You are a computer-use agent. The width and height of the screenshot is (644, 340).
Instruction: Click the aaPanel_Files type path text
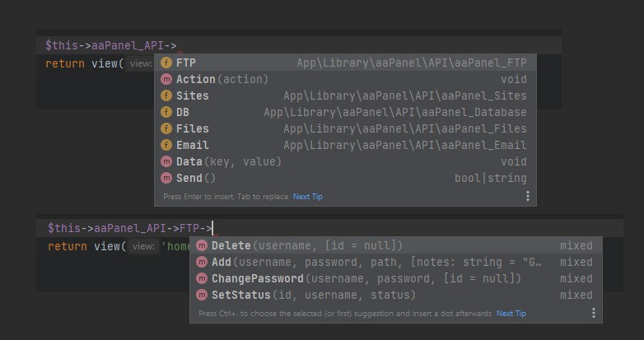click(x=405, y=128)
